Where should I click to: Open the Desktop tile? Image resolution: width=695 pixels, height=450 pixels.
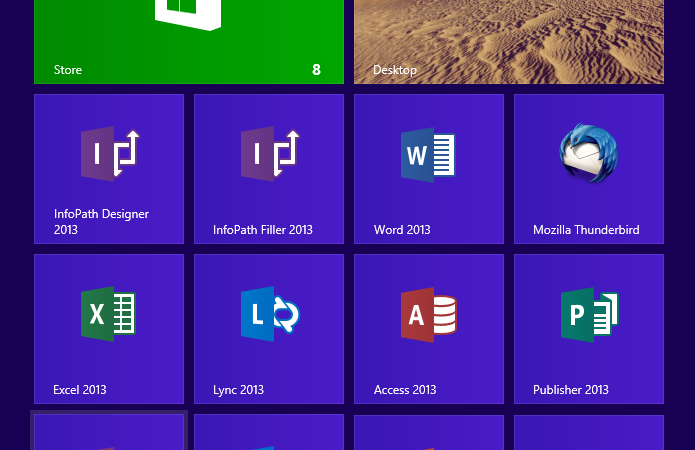509,42
